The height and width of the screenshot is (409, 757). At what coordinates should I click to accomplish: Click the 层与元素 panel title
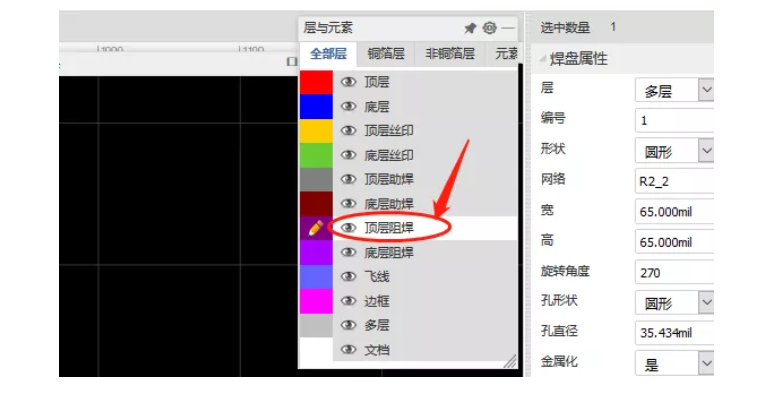pos(328,28)
